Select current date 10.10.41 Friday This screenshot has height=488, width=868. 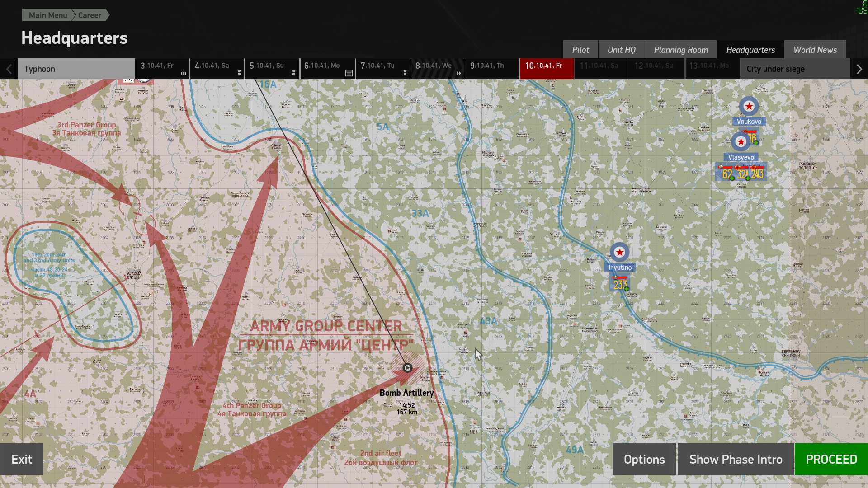[546, 69]
